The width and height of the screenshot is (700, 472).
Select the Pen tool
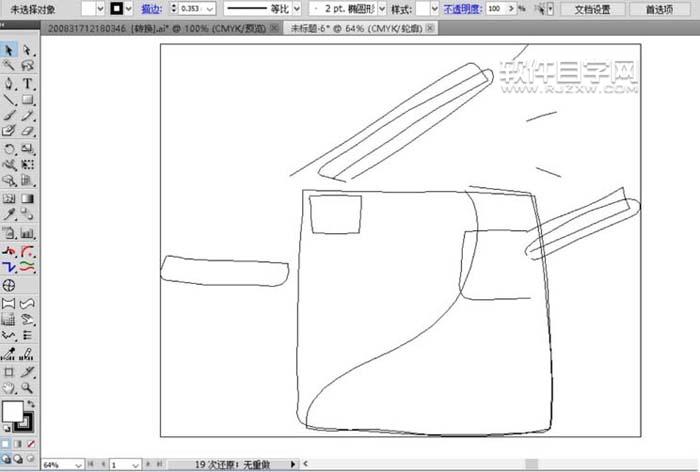[9, 83]
